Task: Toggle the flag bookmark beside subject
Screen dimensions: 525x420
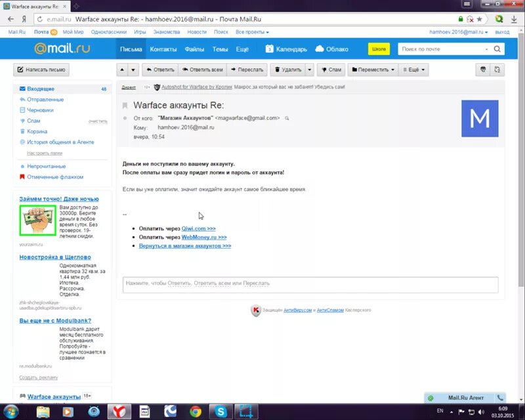Action: pyautogui.click(x=125, y=106)
